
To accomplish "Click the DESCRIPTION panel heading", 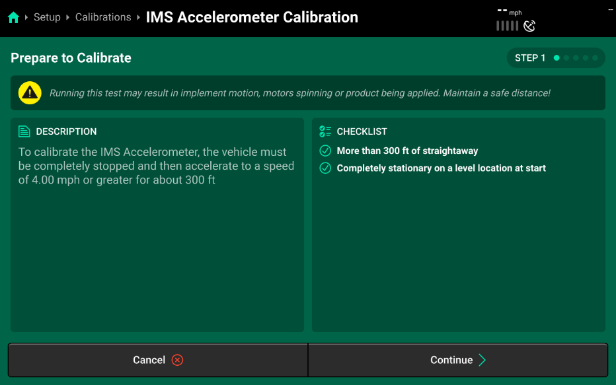I will click(66, 132).
